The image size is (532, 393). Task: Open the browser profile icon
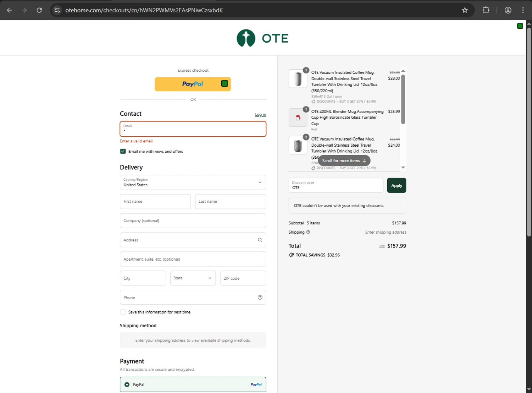(508, 10)
